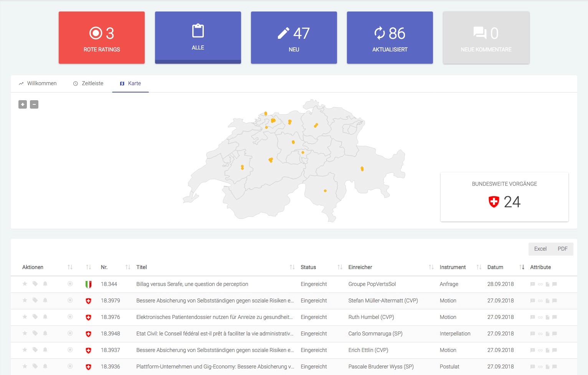Click the map dot in the Ticino region
The width and height of the screenshot is (588, 375).
[325, 191]
